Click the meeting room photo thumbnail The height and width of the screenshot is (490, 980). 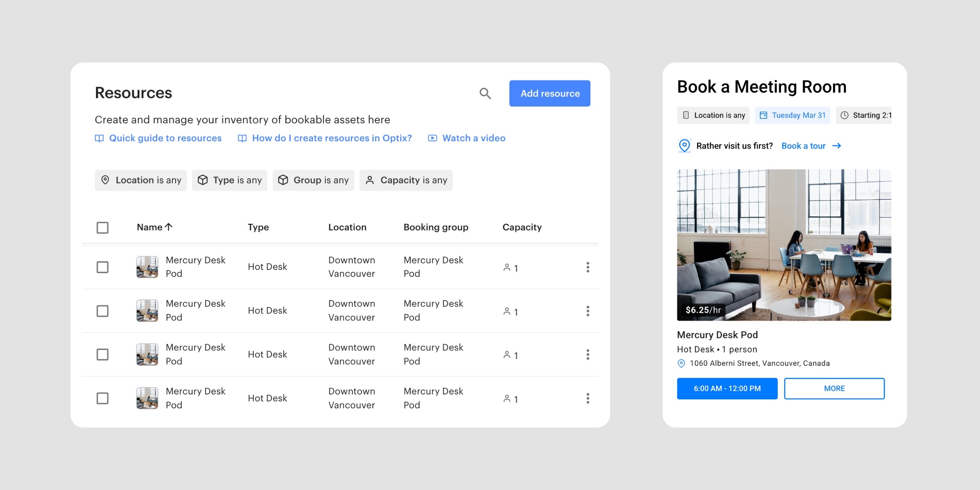(784, 245)
